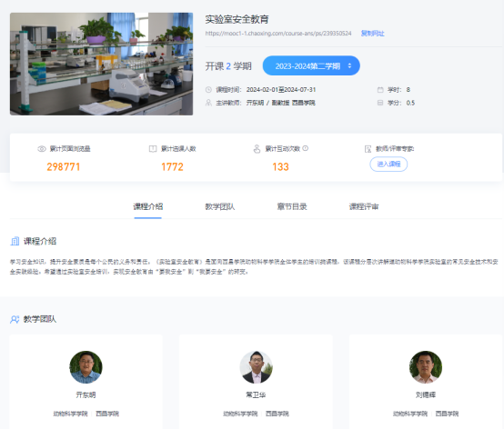This screenshot has width=504, height=429.
Task: Click the hand icon beside interaction count
Action: tap(257, 149)
